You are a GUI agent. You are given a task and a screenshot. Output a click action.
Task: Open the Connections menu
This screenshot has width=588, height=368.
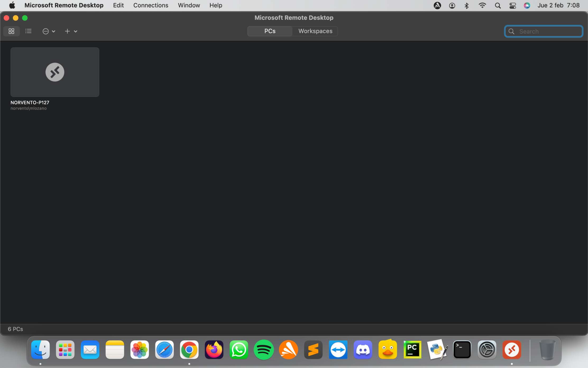point(151,5)
